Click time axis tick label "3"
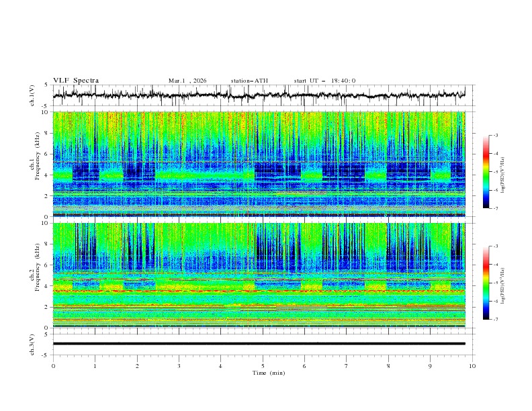This screenshot has width=532, height=411. click(179, 366)
